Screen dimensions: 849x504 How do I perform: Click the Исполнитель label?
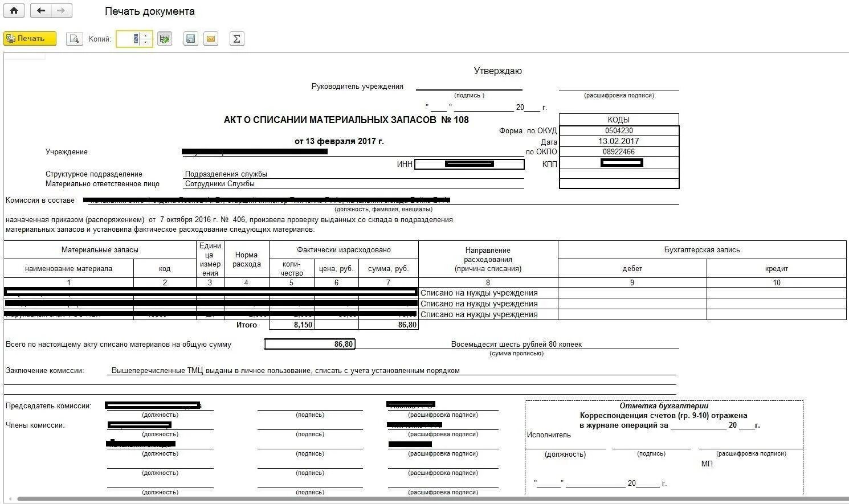pyautogui.click(x=549, y=435)
